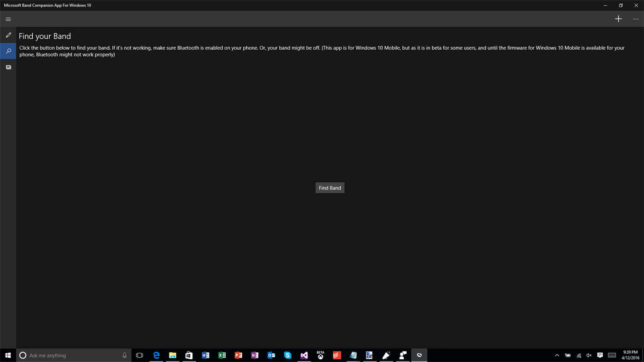Open the three-dot more options menu
644x362 pixels.
pos(636,19)
